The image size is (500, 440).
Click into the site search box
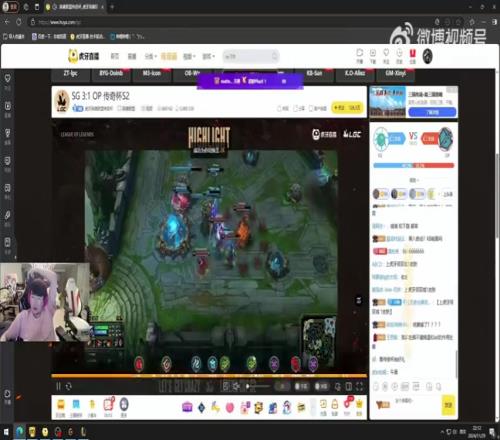(x=251, y=56)
